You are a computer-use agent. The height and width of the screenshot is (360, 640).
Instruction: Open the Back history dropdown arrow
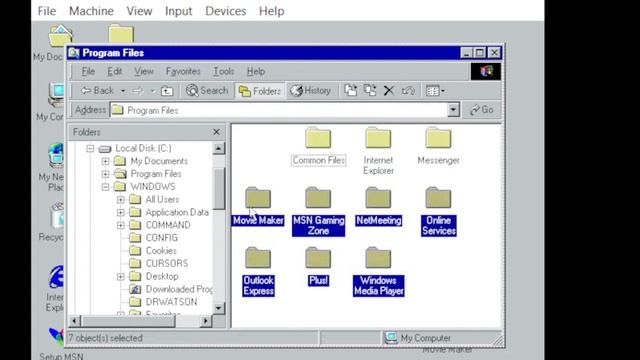click(x=122, y=91)
